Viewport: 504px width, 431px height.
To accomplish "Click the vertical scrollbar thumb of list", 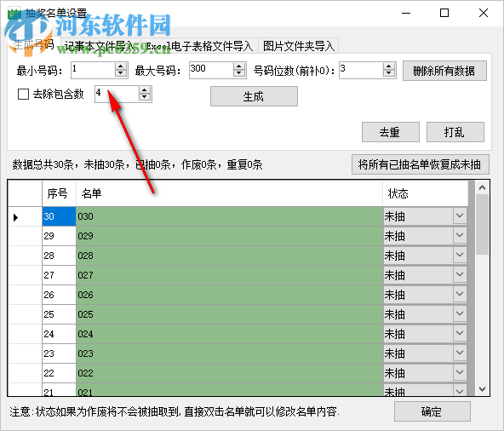I will point(482,225).
